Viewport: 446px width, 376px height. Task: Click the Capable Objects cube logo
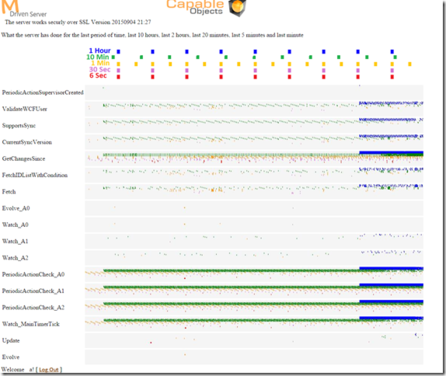coord(237,7)
